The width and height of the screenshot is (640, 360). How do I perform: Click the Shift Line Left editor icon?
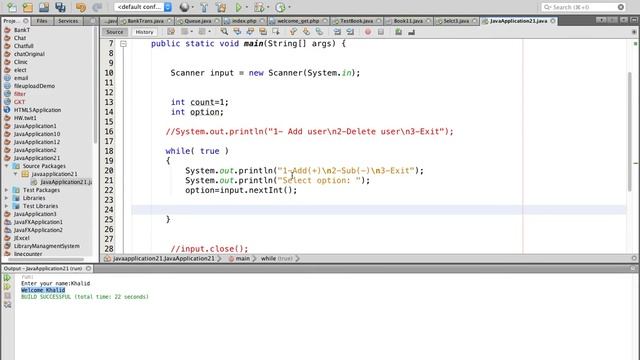tap(338, 32)
